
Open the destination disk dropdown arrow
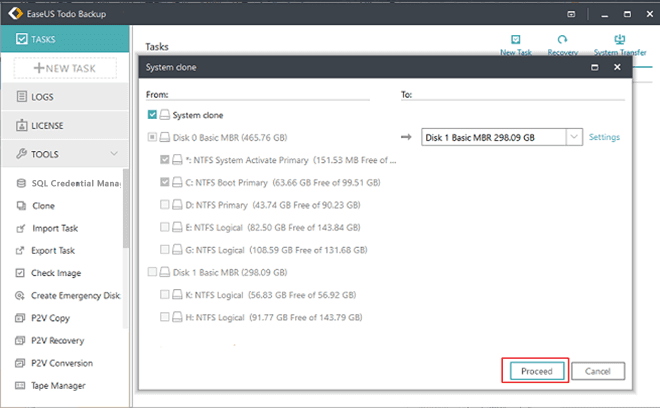(x=574, y=137)
